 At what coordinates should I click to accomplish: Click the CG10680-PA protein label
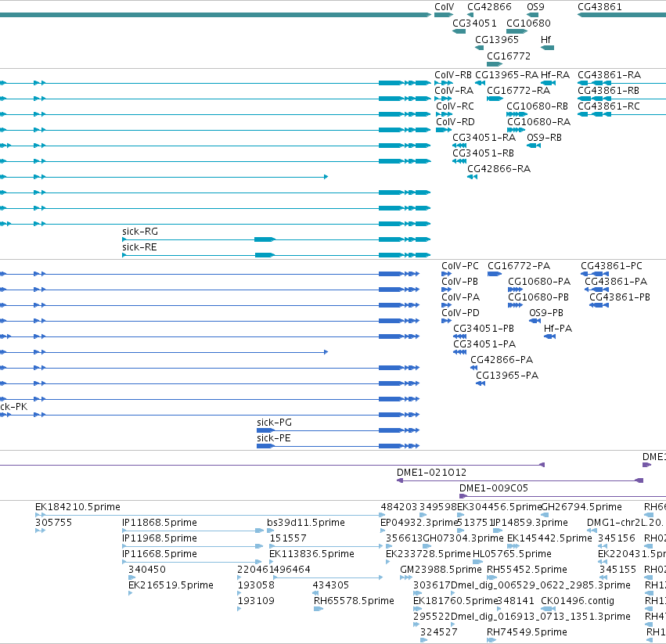click(x=539, y=282)
